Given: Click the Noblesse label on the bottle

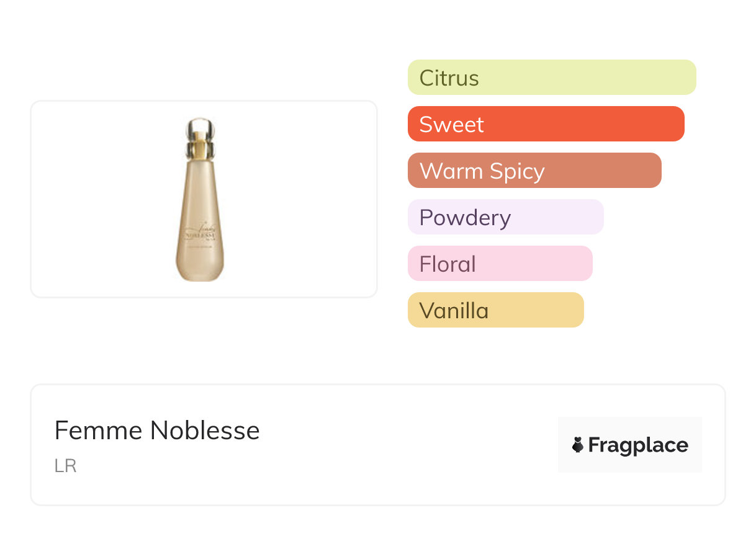Looking at the screenshot, I should 200,236.
